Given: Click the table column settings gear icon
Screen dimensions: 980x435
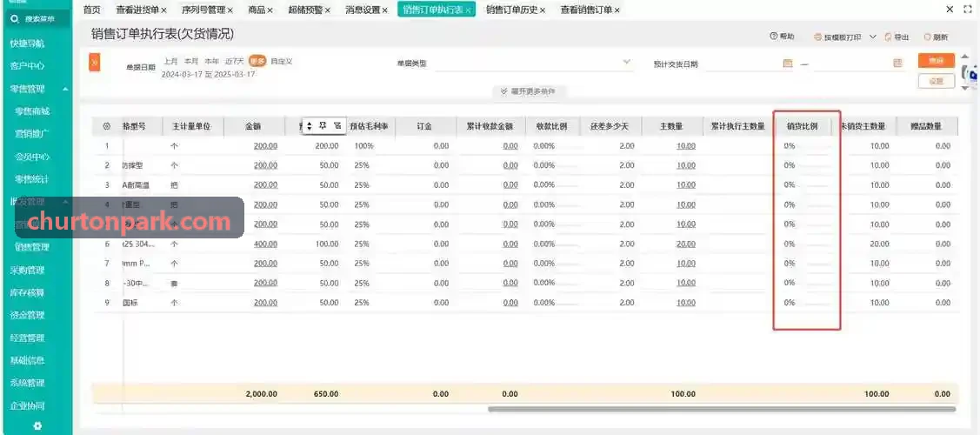Looking at the screenshot, I should coord(106,126).
